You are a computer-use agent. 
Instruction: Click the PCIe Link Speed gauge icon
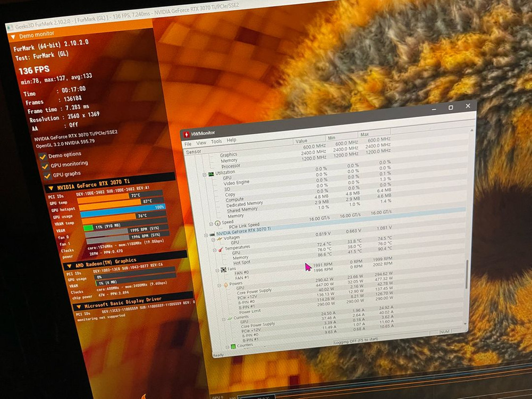point(218,222)
